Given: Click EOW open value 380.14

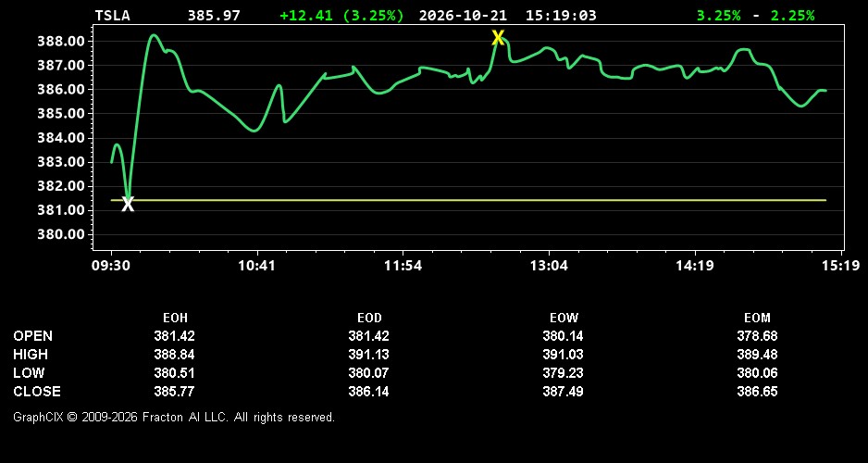Looking at the screenshot, I should pyautogui.click(x=563, y=336).
